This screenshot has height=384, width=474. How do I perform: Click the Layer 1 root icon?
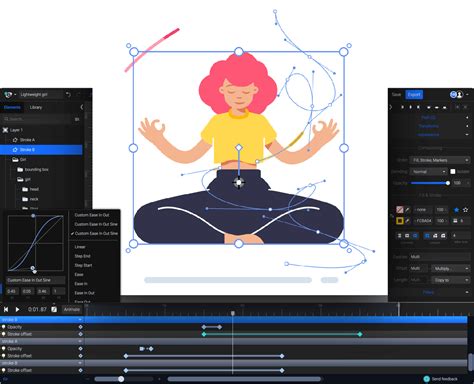(x=5, y=130)
